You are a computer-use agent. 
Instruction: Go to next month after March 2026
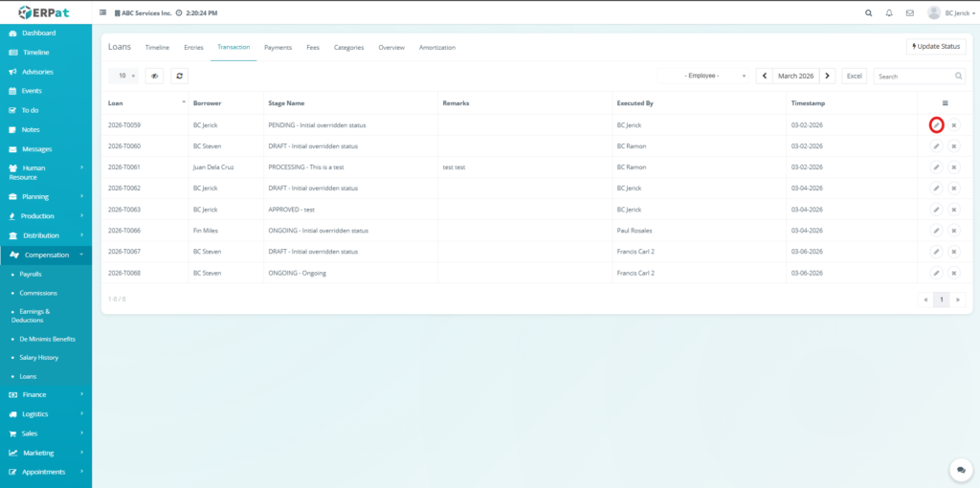pyautogui.click(x=828, y=76)
